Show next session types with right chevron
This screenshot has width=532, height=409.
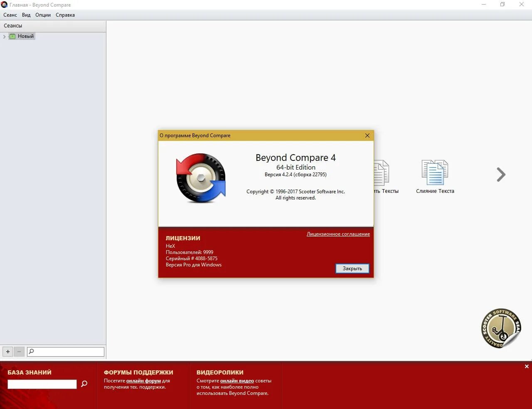pyautogui.click(x=501, y=175)
